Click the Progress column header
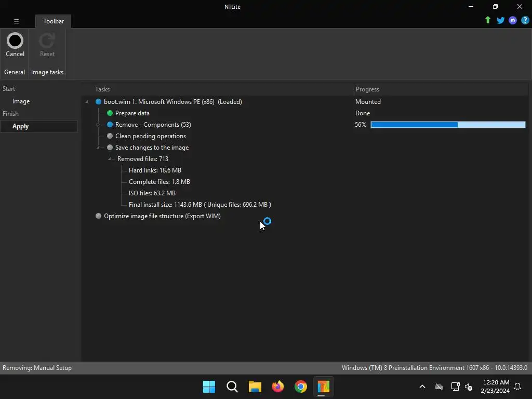532x399 pixels. (367, 89)
